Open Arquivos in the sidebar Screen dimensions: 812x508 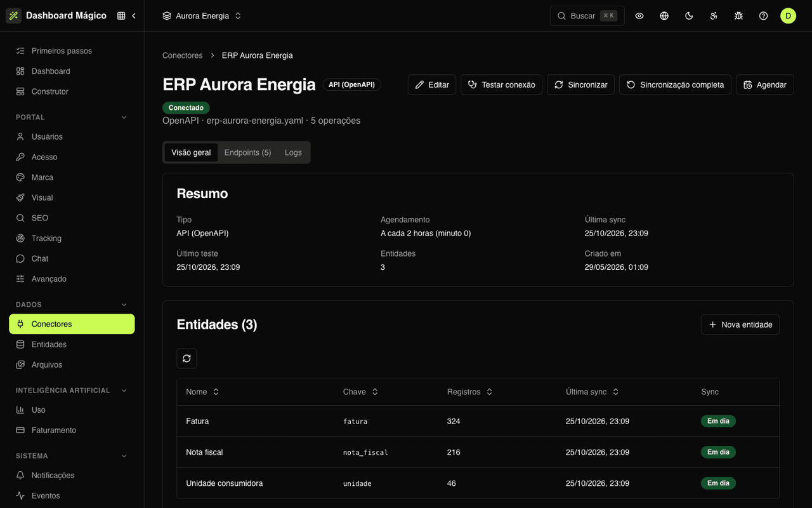click(72, 364)
